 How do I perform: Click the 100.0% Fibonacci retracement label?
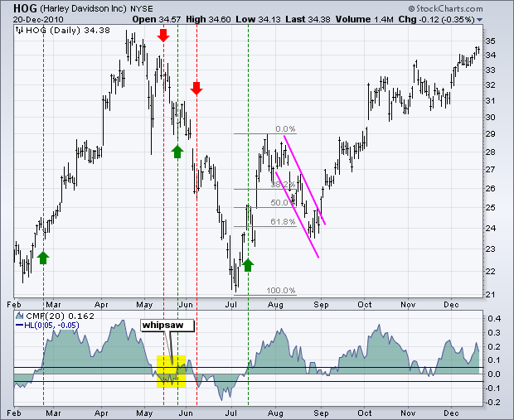pos(280,290)
